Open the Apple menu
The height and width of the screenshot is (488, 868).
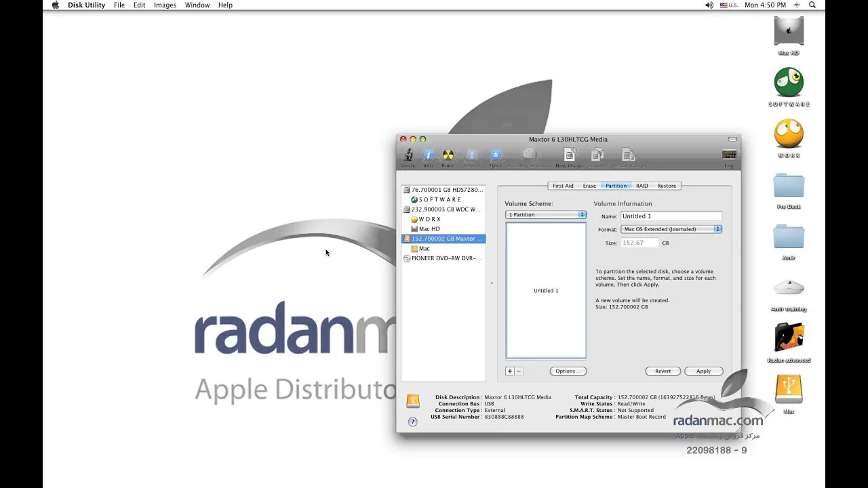pyautogui.click(x=55, y=5)
